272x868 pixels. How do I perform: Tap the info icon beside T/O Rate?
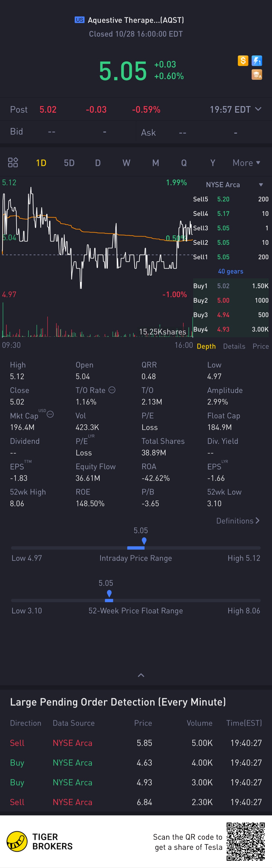[112, 390]
